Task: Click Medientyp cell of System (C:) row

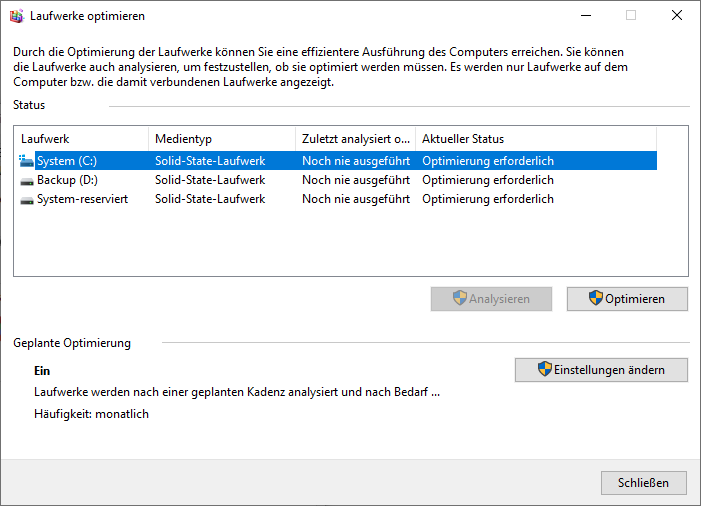Action: click(210, 161)
